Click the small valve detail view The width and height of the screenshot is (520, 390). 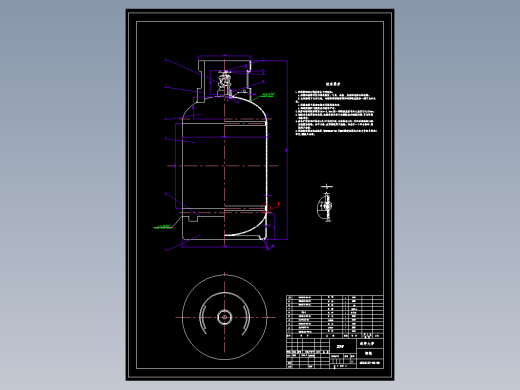(x=325, y=203)
